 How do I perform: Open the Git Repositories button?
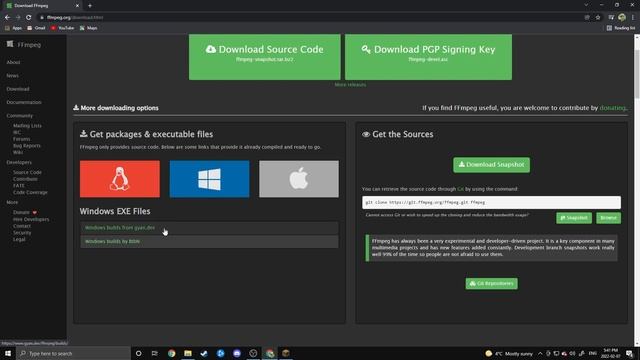[x=491, y=283]
